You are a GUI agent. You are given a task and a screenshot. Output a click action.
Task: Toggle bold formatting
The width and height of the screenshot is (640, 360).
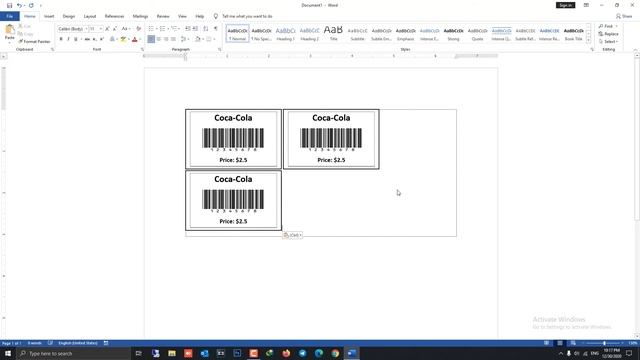(x=61, y=39)
